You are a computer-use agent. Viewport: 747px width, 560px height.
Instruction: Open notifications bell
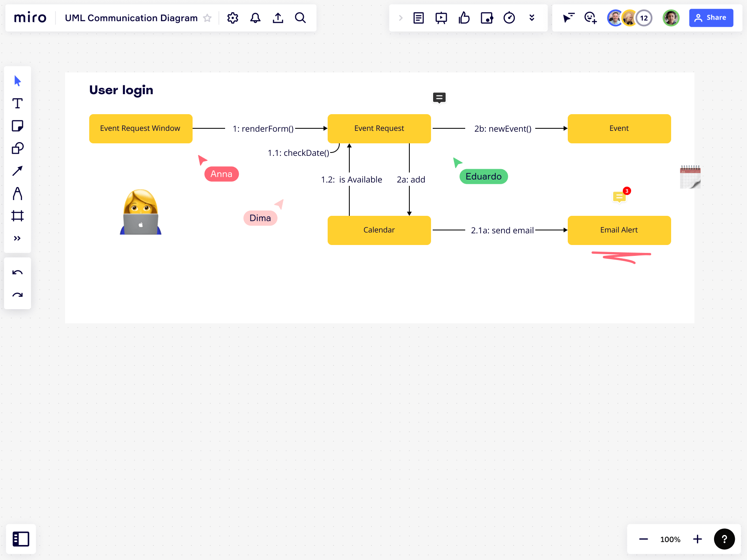coord(255,18)
